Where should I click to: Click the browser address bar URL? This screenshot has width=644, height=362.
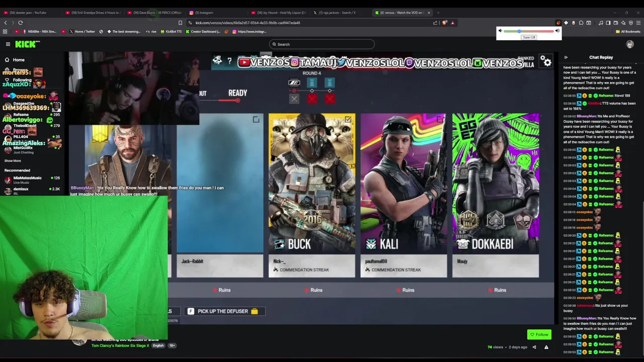point(248,23)
